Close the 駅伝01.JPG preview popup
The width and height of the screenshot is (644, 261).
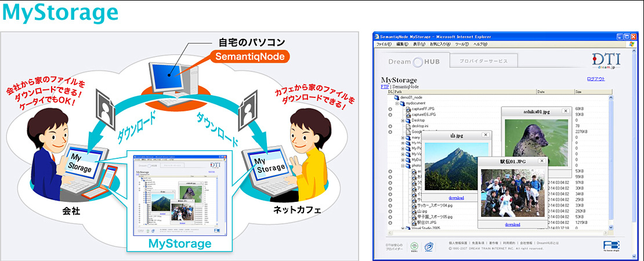coord(542,161)
